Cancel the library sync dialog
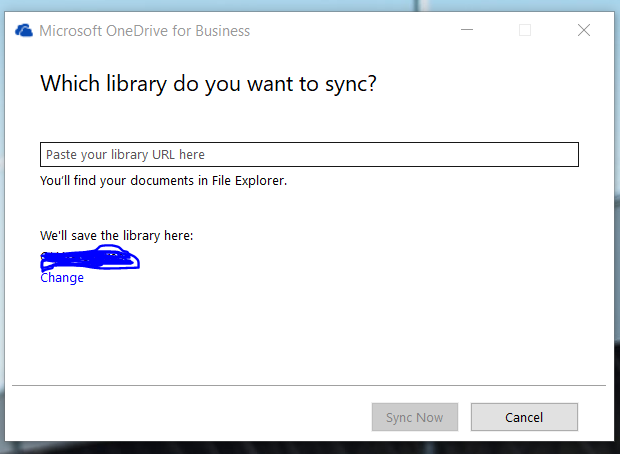620x454 pixels. click(524, 417)
